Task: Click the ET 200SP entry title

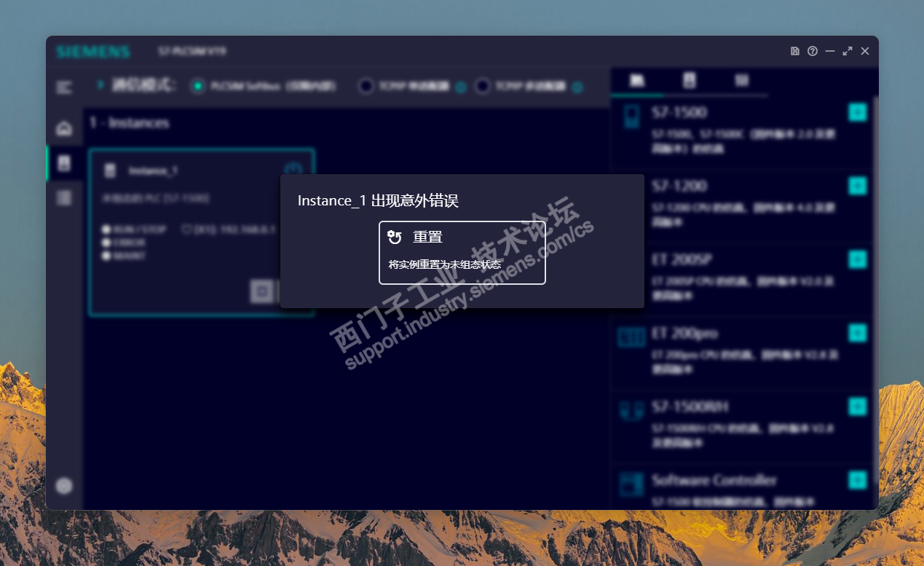Action: pyautogui.click(x=684, y=259)
